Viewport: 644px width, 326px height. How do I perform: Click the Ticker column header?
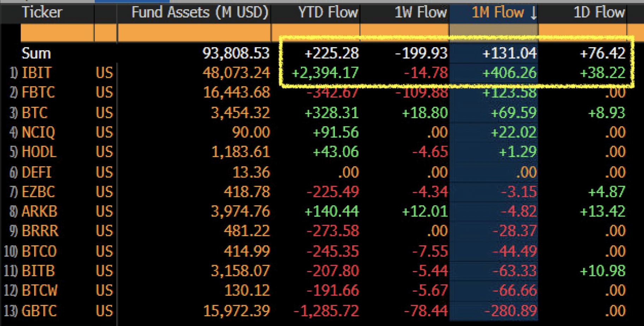tap(42, 13)
